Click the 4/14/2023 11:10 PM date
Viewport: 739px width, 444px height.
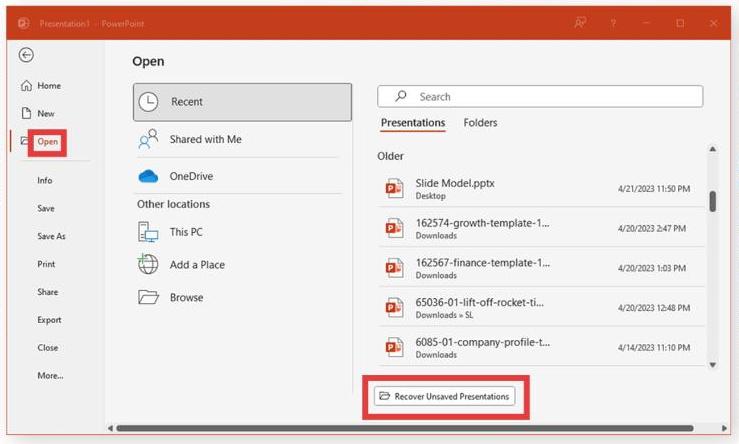click(x=654, y=348)
